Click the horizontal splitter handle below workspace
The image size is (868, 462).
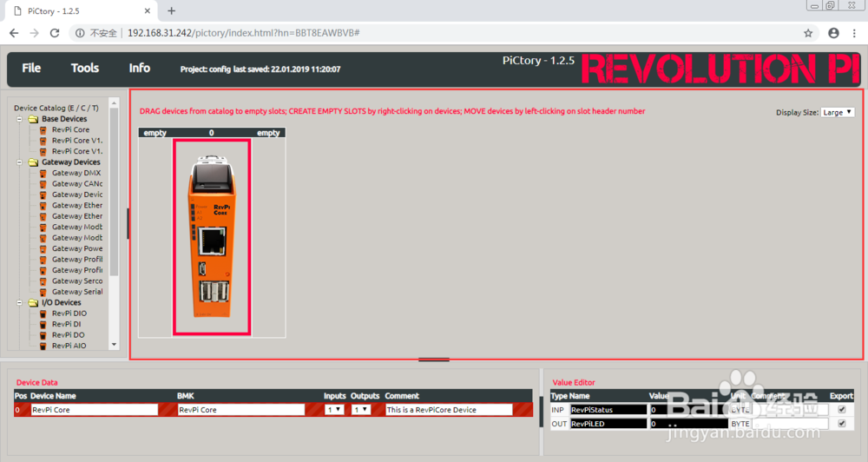[x=434, y=360]
